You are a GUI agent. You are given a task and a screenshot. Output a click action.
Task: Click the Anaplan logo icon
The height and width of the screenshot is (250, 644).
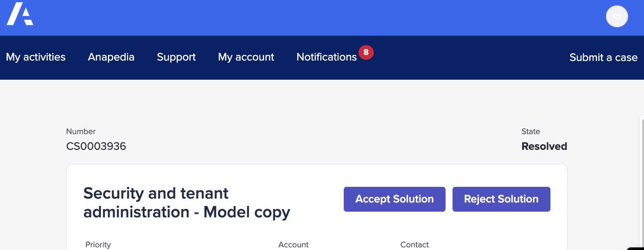tap(20, 14)
